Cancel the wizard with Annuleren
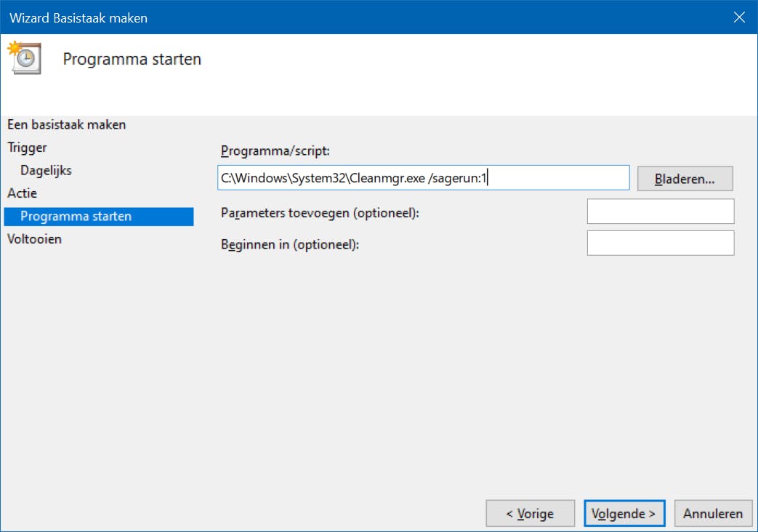758x532 pixels. pyautogui.click(x=712, y=514)
